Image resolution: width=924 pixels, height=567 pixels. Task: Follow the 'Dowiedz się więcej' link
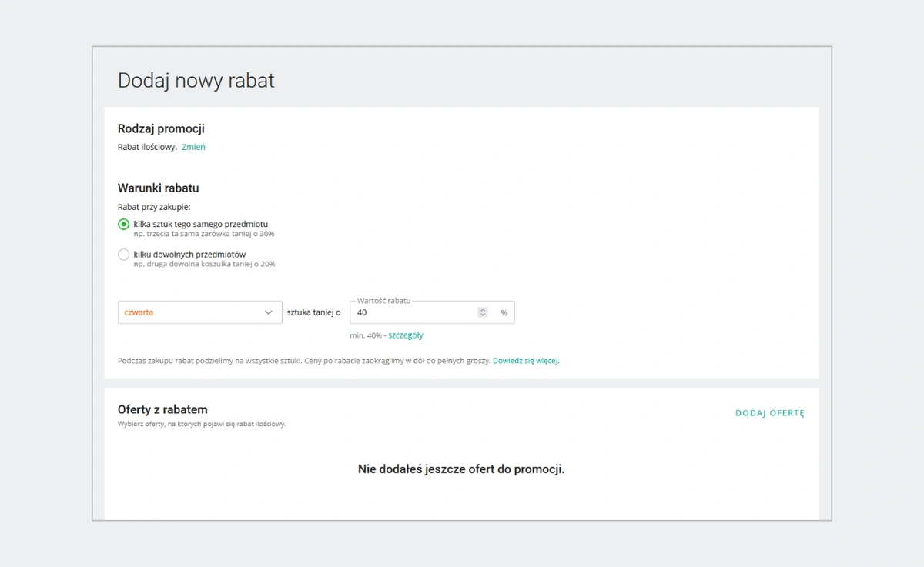click(x=526, y=360)
